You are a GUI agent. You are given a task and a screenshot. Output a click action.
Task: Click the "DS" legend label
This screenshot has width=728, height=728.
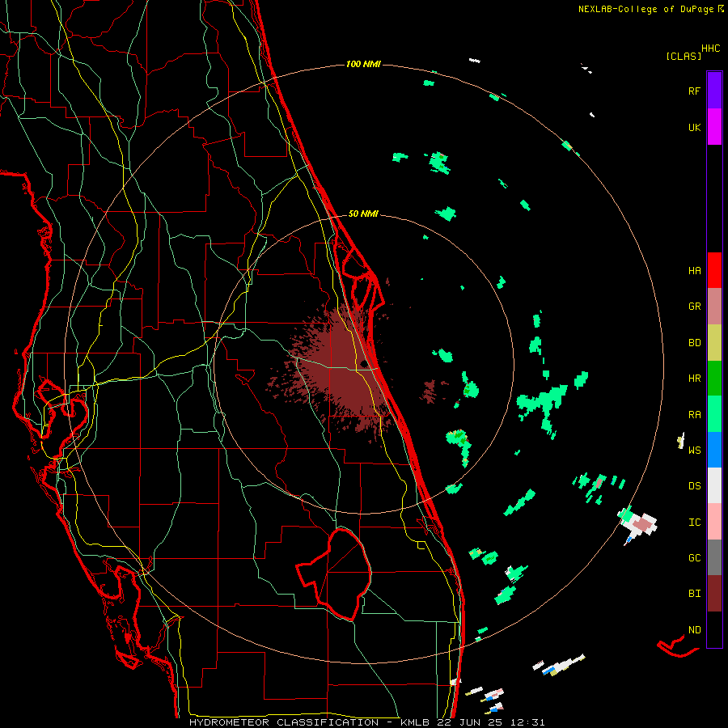[x=694, y=486]
